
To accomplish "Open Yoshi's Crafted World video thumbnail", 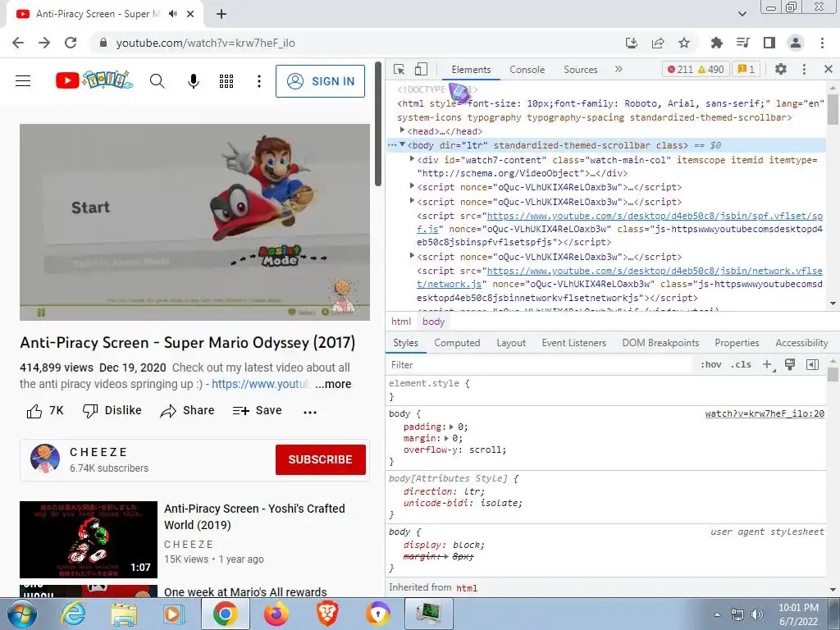I will 89,540.
